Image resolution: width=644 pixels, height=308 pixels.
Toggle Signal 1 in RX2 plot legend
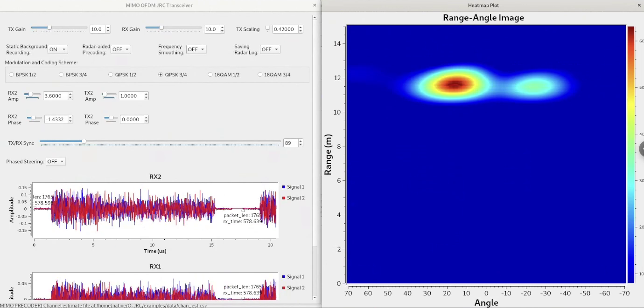pos(293,187)
